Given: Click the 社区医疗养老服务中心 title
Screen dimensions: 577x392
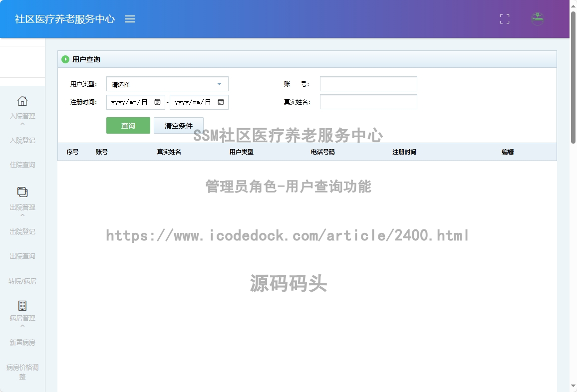Looking at the screenshot, I should point(65,19).
